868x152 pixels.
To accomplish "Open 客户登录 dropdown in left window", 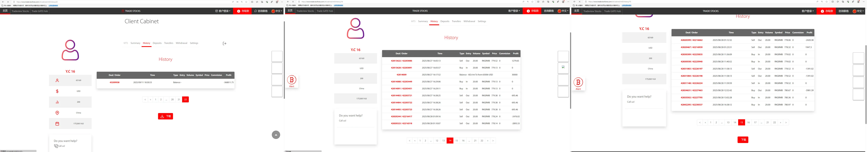I will 223,11.
